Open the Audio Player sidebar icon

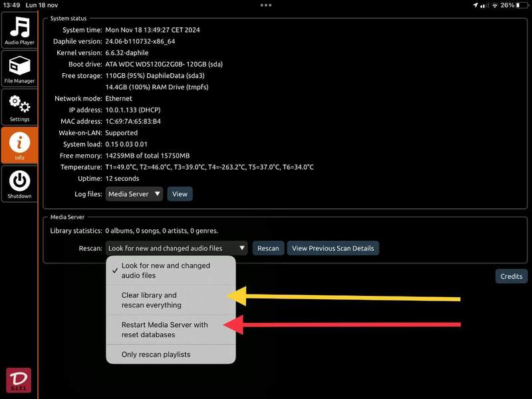coord(19,31)
